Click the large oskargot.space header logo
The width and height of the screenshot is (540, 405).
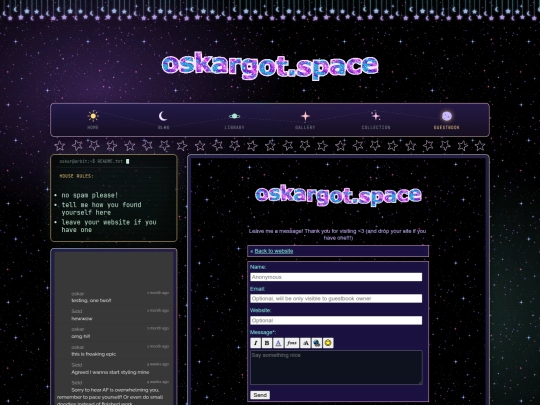coord(270,65)
